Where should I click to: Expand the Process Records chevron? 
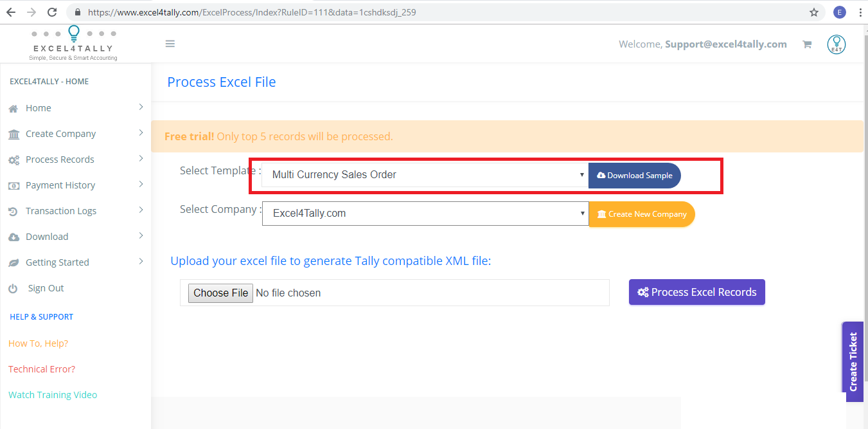(x=141, y=159)
